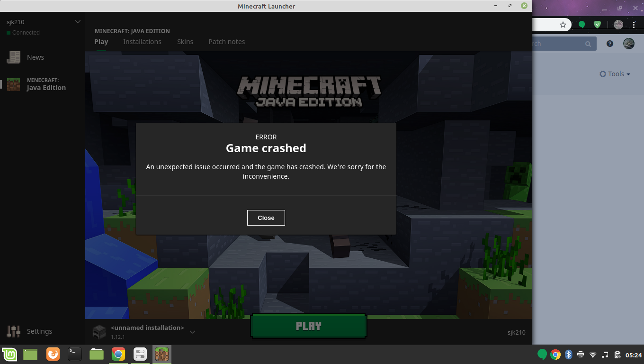Select Minecraft Java Edition grass block icon

coord(13,84)
